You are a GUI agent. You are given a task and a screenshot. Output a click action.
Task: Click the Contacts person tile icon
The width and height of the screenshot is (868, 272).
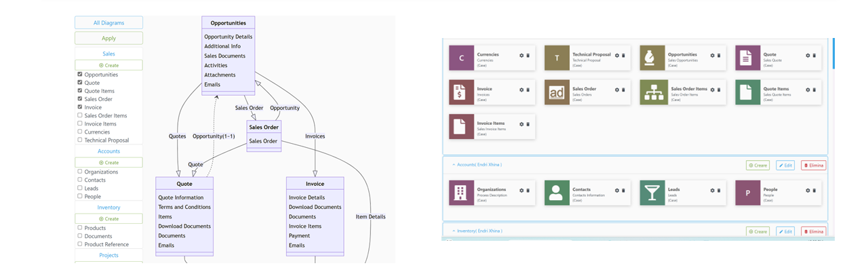click(557, 193)
